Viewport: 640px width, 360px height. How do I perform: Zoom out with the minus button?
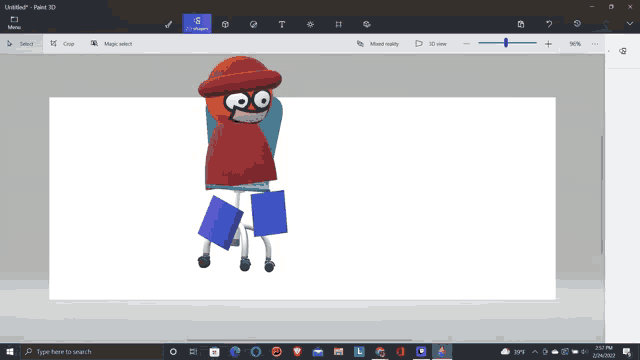pyautogui.click(x=467, y=44)
